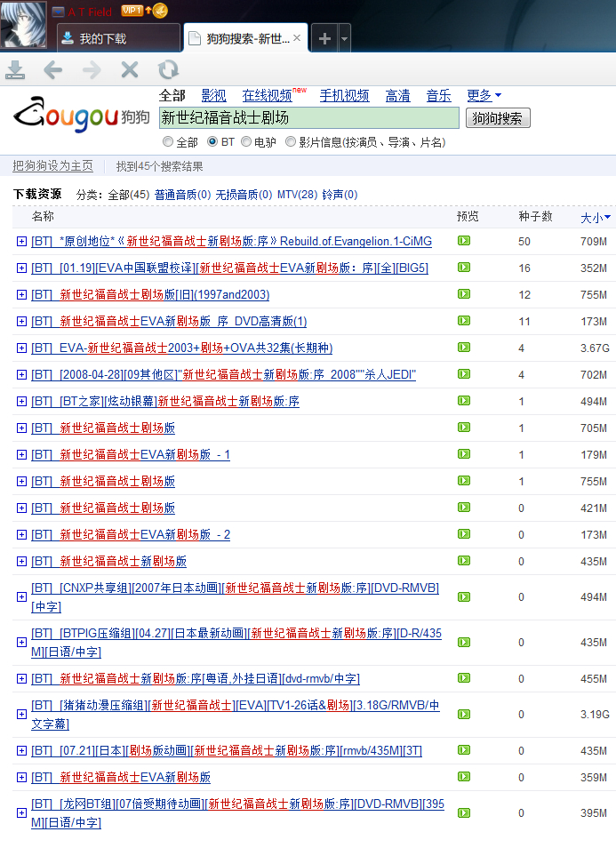Screen dimensions: 616x848
Task: Filter by MTV(28)
Action: click(298, 195)
